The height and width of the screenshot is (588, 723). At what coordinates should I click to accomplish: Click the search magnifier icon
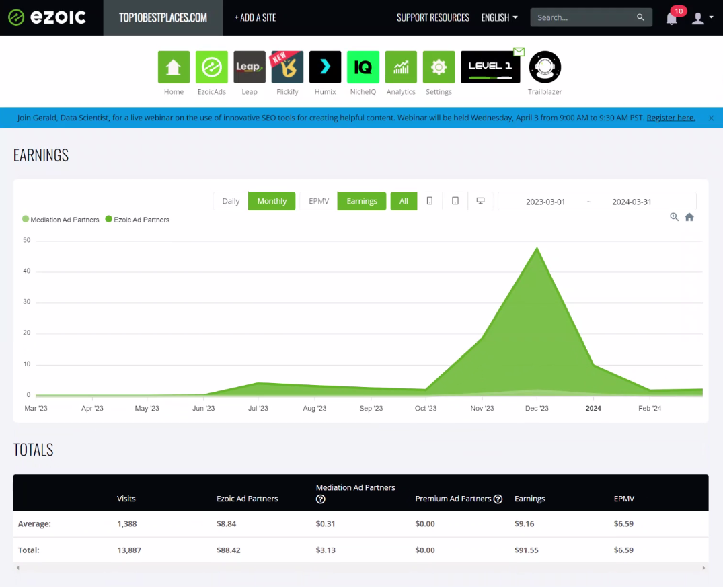[x=640, y=17]
